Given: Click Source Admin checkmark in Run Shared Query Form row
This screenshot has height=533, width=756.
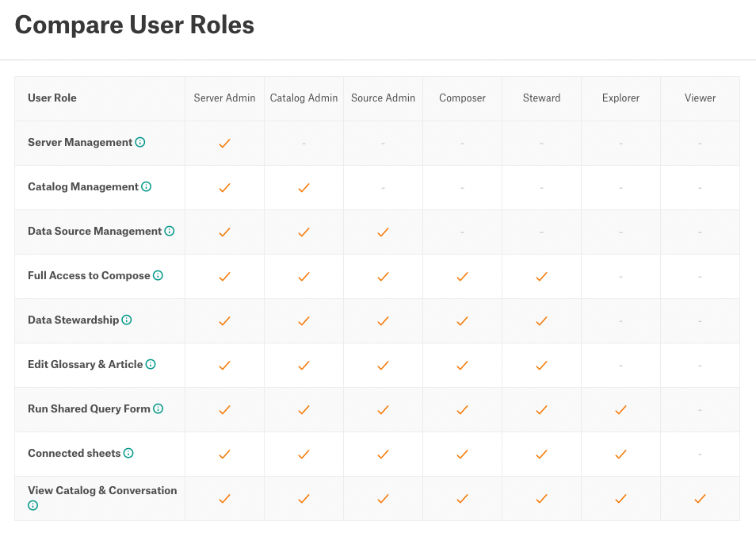Looking at the screenshot, I should pos(383,409).
